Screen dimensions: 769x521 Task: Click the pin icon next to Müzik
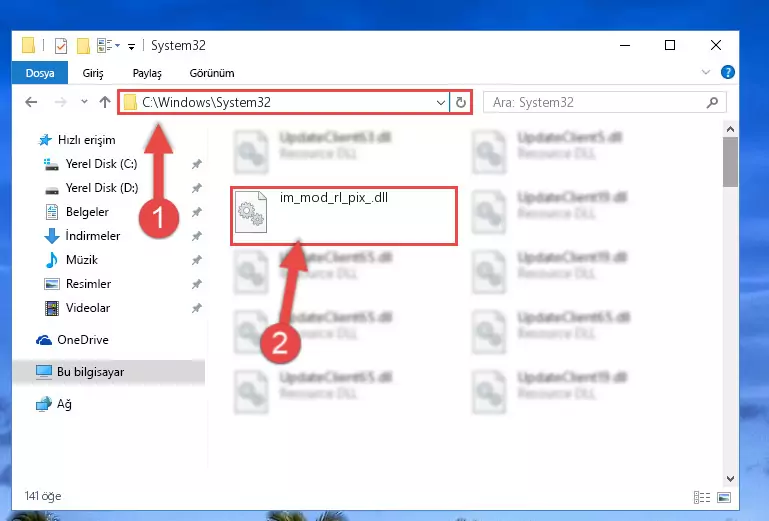197,260
